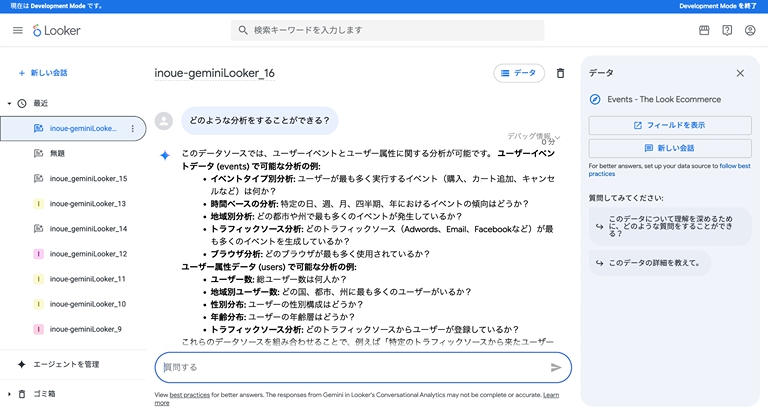Click yellow badge of inoue-geminiLooker_11

(x=38, y=279)
